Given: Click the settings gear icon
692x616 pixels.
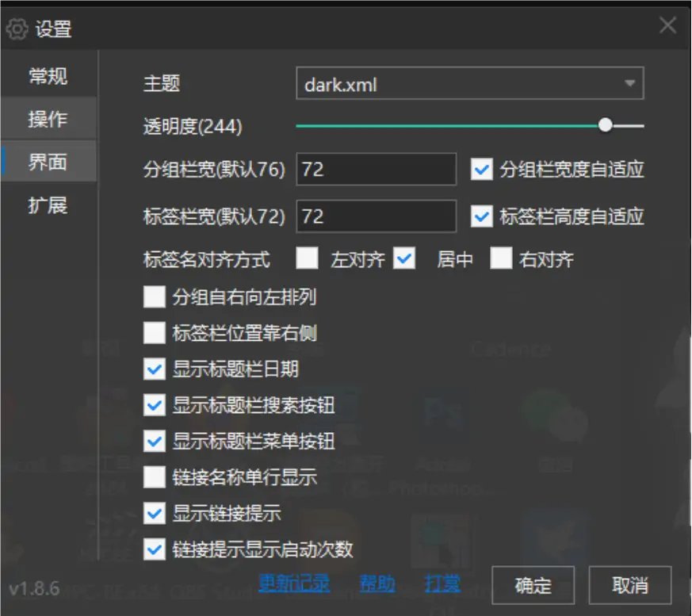Looking at the screenshot, I should tap(17, 29).
